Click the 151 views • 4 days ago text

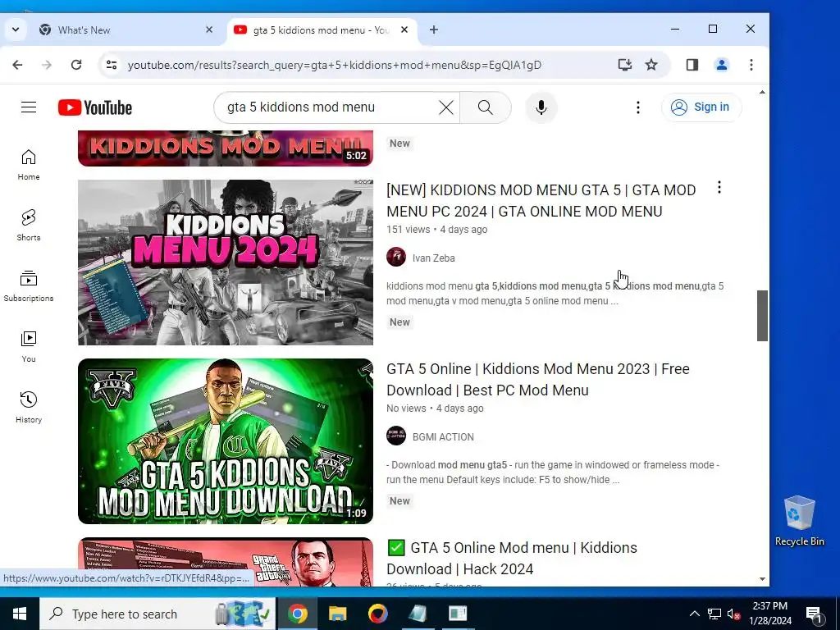436,230
